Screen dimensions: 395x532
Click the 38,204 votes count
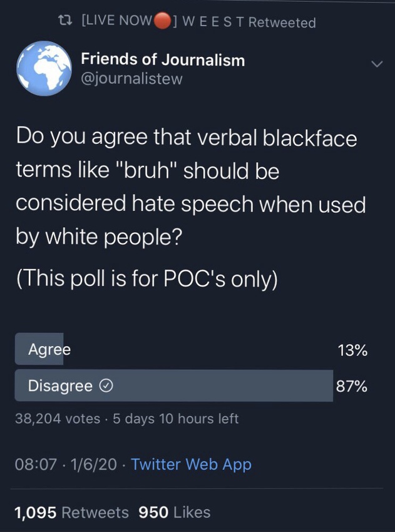click(x=58, y=418)
